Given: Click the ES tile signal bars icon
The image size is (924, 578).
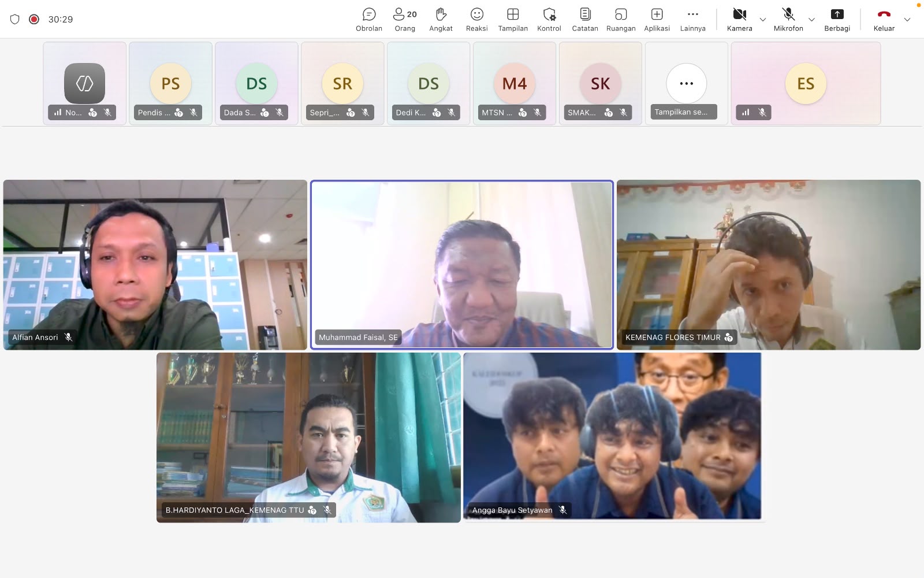Looking at the screenshot, I should pyautogui.click(x=746, y=112).
